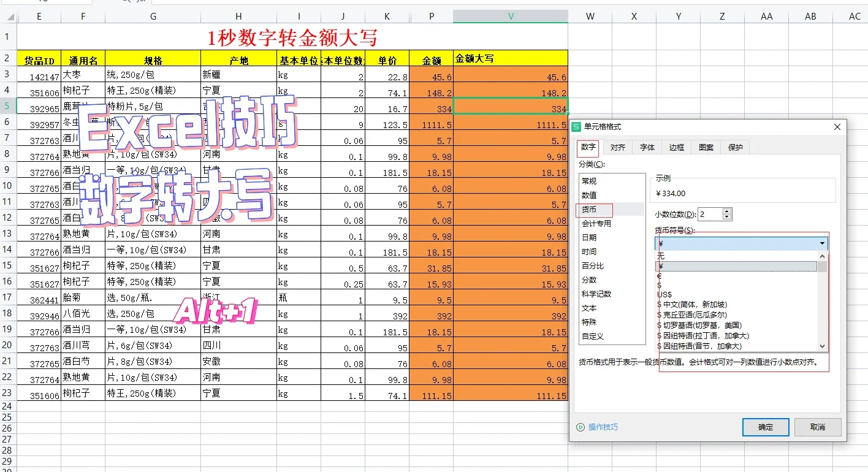Expand the 货币符号 dropdown arrow

[822, 243]
